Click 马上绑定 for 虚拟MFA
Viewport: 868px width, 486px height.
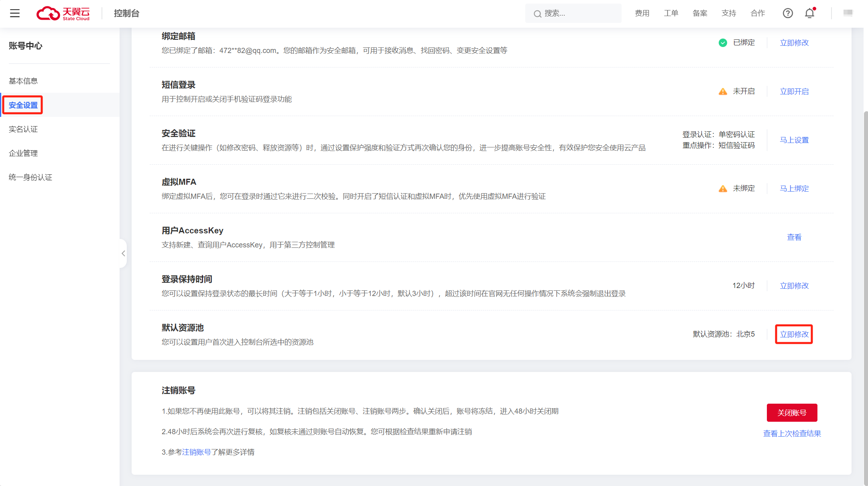pyautogui.click(x=794, y=188)
